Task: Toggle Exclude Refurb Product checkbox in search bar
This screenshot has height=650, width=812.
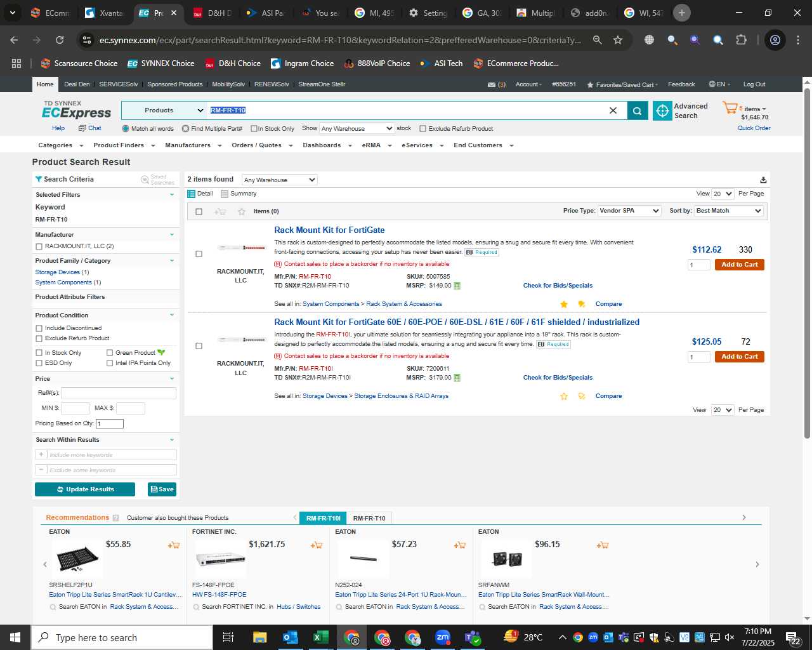Action: coord(422,129)
